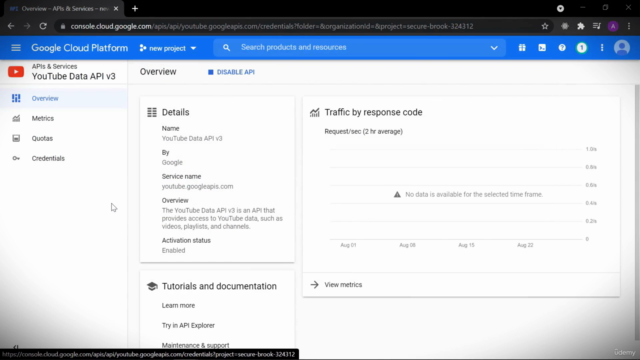Go back with the browser back arrow

click(11, 26)
